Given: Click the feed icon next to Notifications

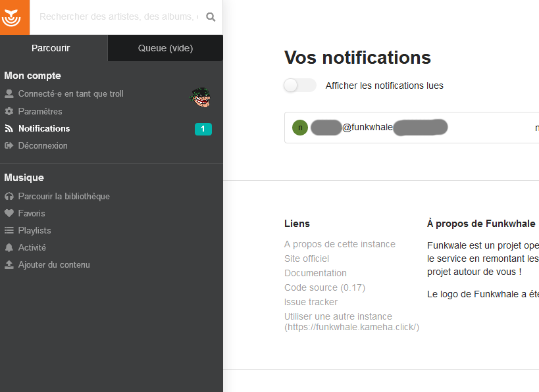Looking at the screenshot, I should click(x=9, y=128).
